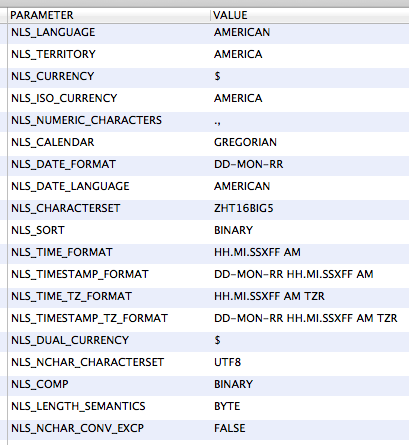Select the NLS_DATE_LANGUAGE parameter cell

[x=109, y=186]
